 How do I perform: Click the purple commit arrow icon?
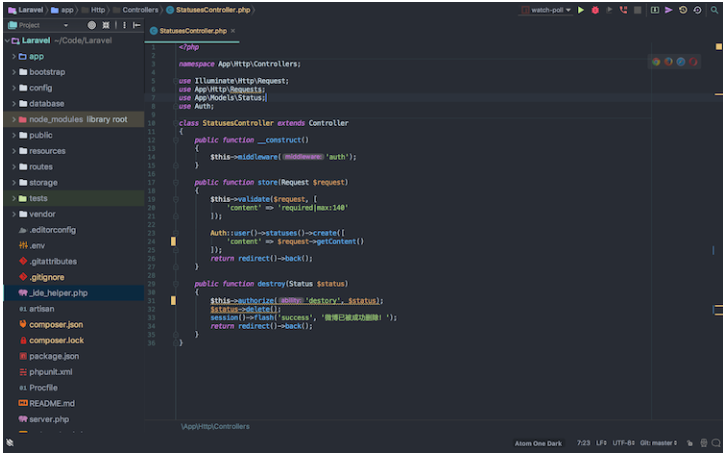coord(668,10)
